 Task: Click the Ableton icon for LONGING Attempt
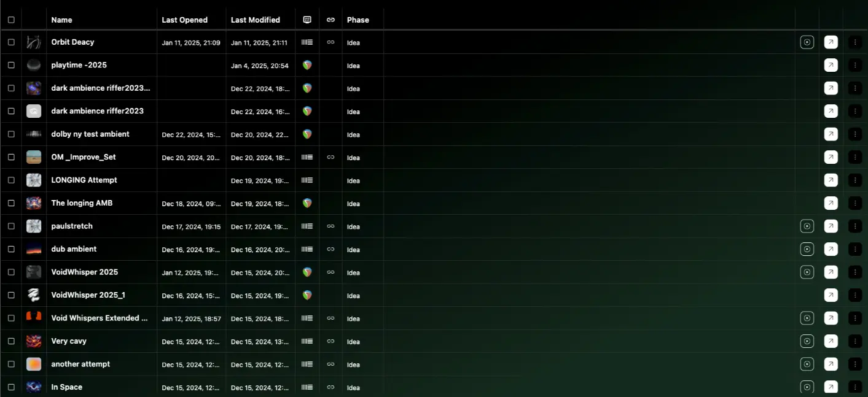[307, 180]
